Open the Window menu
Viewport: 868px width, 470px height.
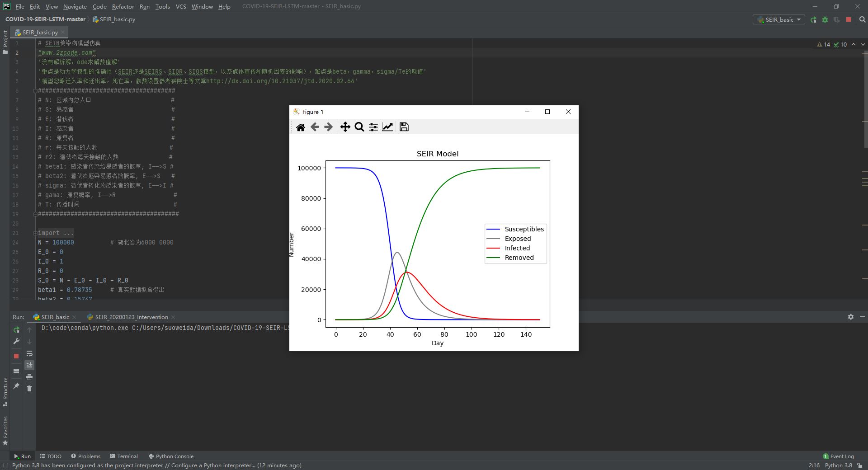(x=202, y=7)
